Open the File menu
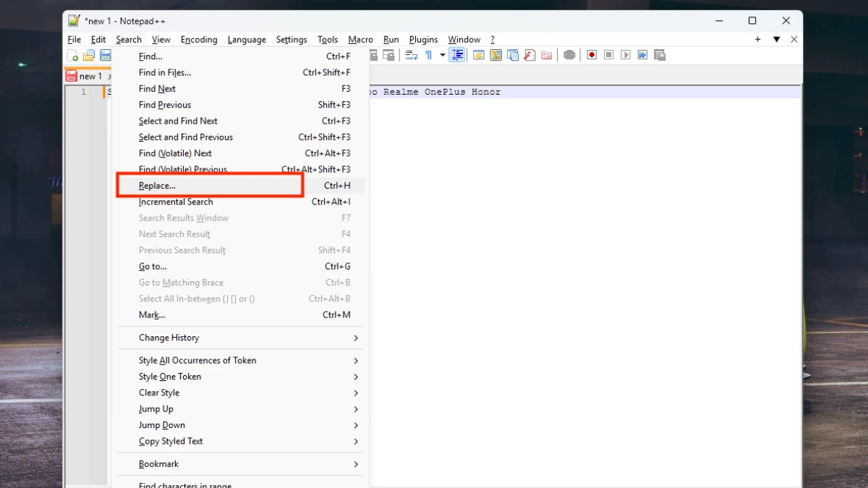The image size is (868, 488). (x=75, y=40)
